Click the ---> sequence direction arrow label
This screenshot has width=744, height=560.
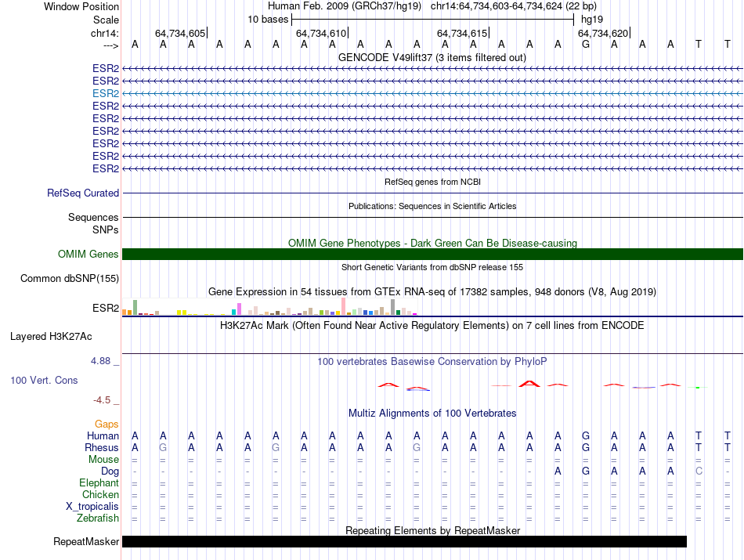pos(111,45)
